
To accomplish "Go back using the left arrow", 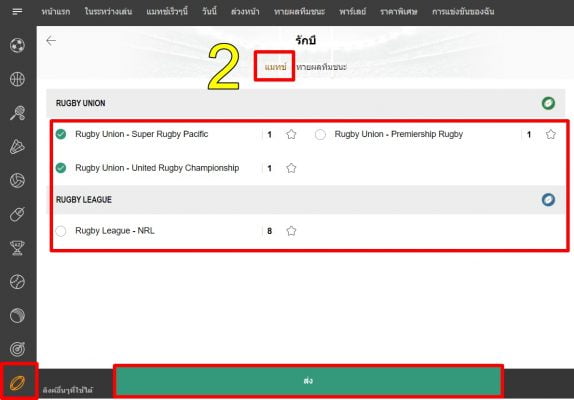I will (51, 41).
